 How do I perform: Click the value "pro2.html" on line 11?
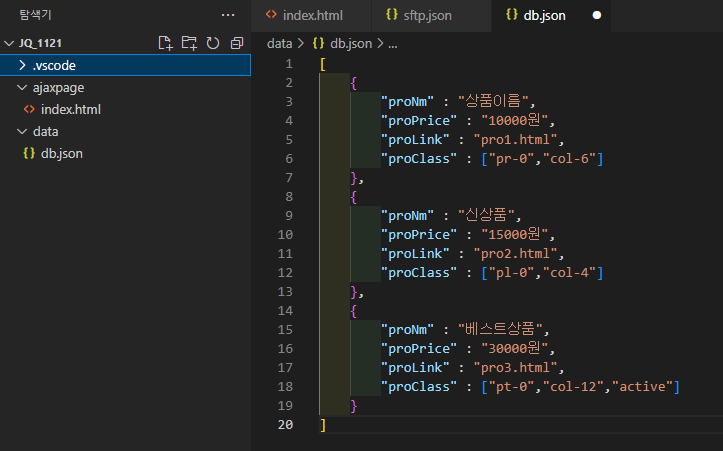click(x=516, y=253)
